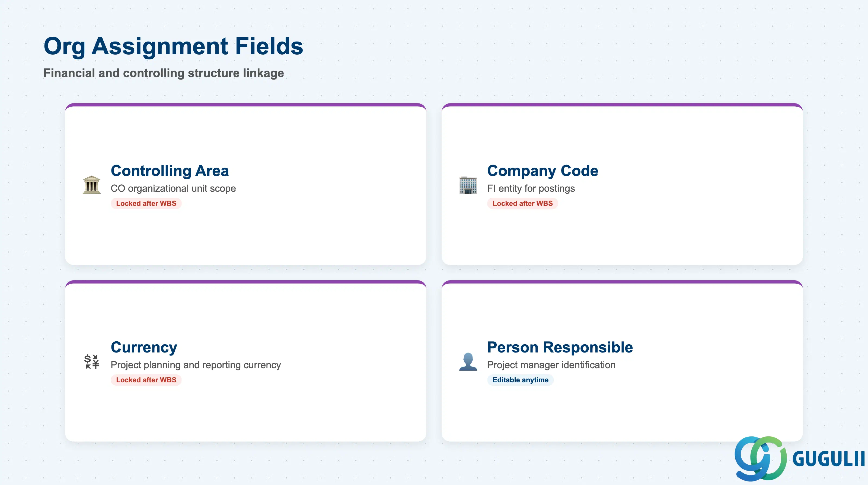
Task: Click the person silhouette icon
Action: (468, 361)
